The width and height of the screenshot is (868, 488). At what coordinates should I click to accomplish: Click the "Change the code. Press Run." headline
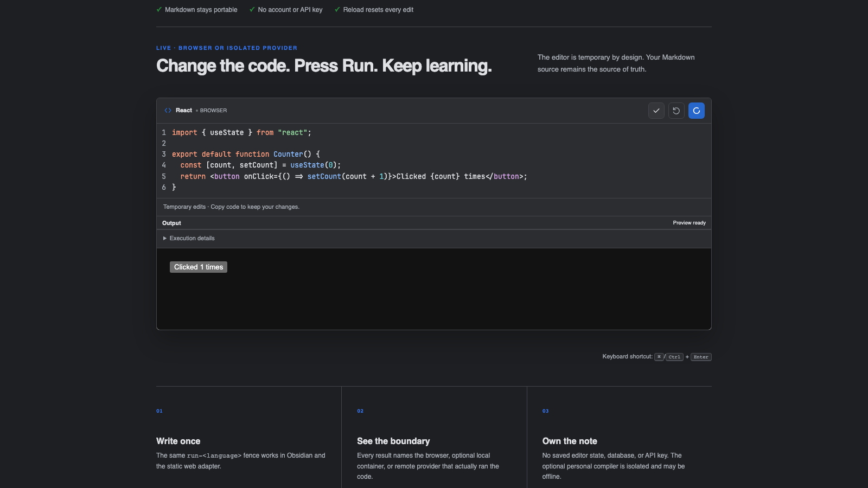point(324,66)
